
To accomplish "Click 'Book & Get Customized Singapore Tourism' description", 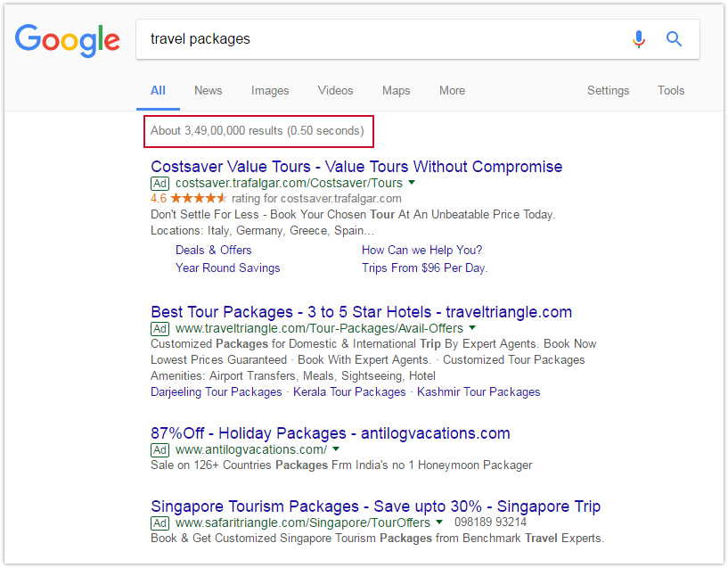I will point(378,538).
